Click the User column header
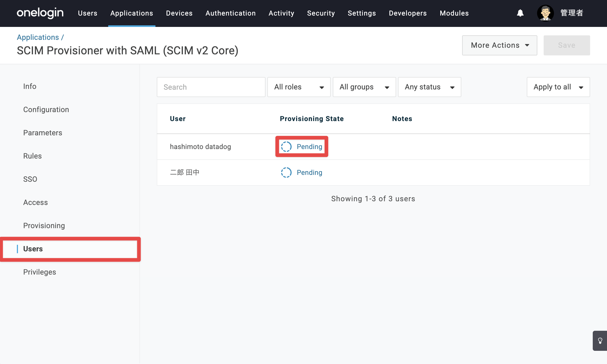This screenshot has height=364, width=607. [x=178, y=119]
